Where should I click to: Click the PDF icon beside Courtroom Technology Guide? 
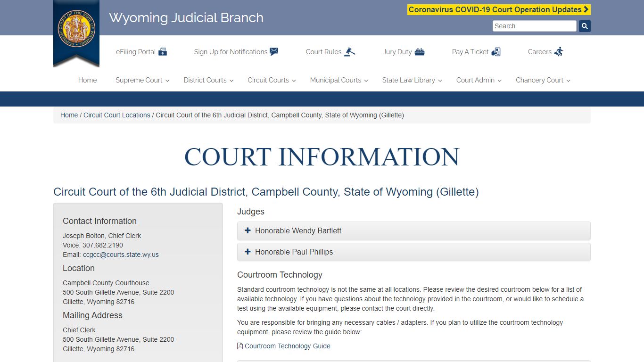tap(240, 346)
